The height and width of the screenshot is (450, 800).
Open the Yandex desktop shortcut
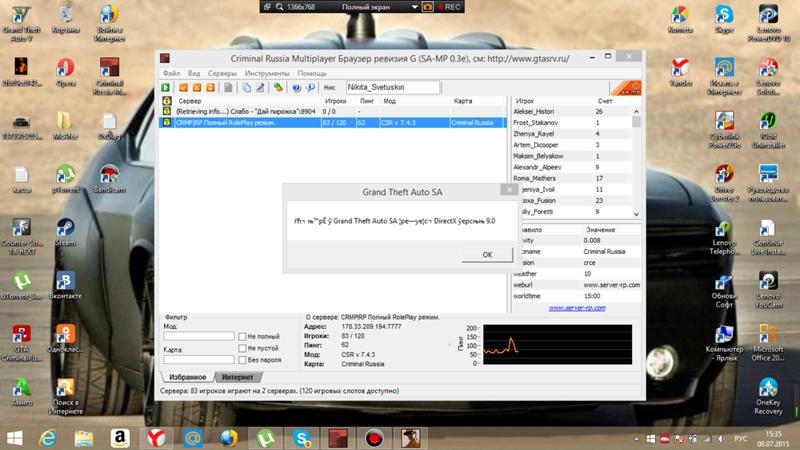680,72
